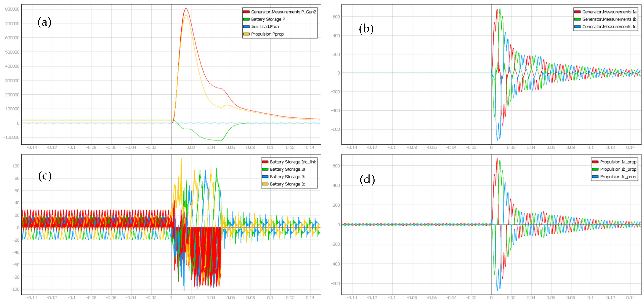
Task: Click blue swatch for Generator.Measurements.Ic
Action: coord(577,27)
